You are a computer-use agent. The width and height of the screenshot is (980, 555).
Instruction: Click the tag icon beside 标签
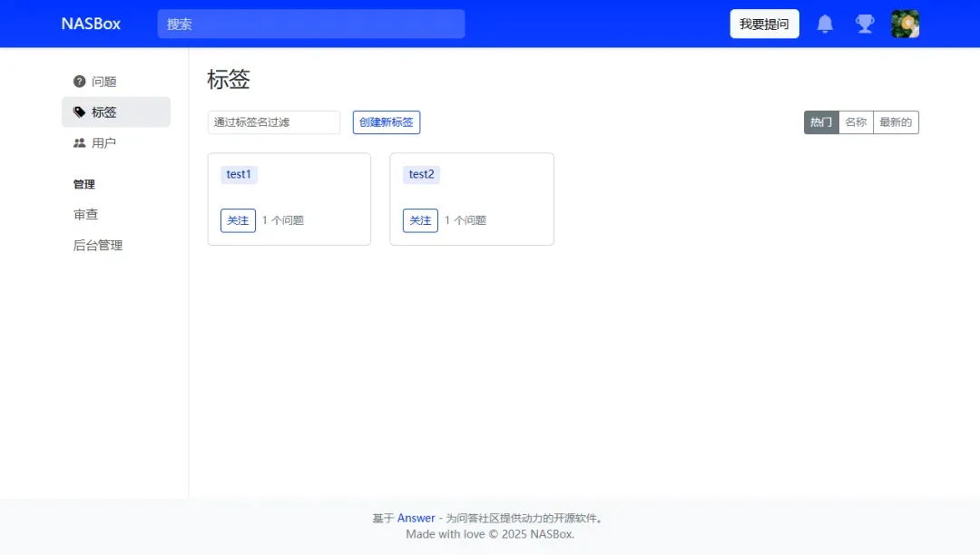click(80, 112)
